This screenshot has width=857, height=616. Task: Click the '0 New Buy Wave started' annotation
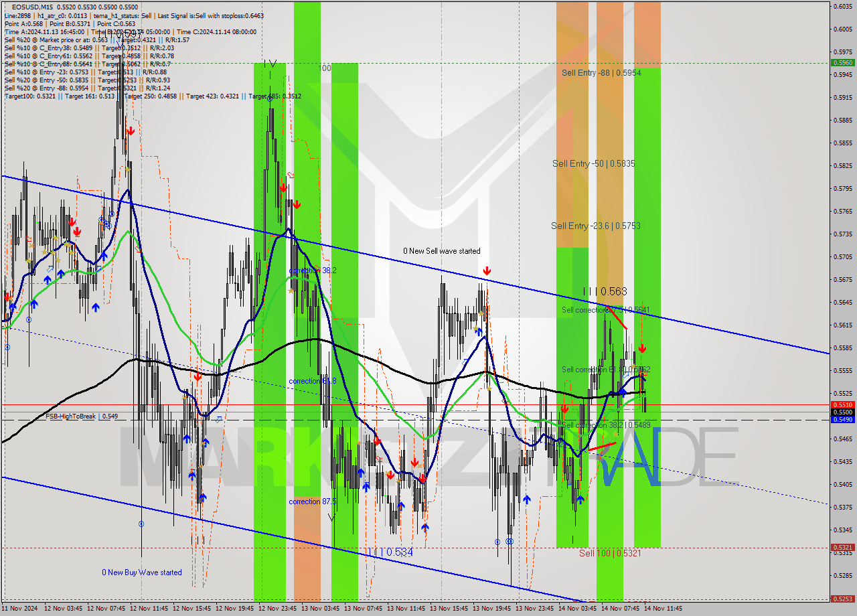coord(141,572)
